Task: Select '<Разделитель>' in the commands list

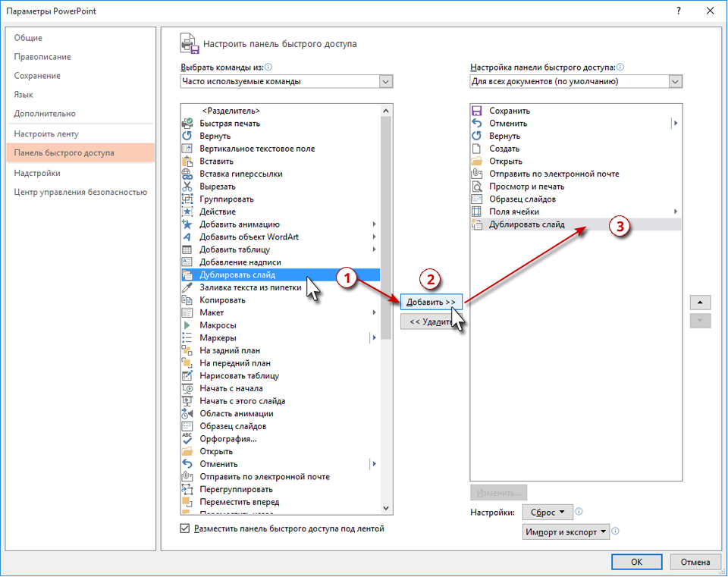Action: pyautogui.click(x=281, y=111)
